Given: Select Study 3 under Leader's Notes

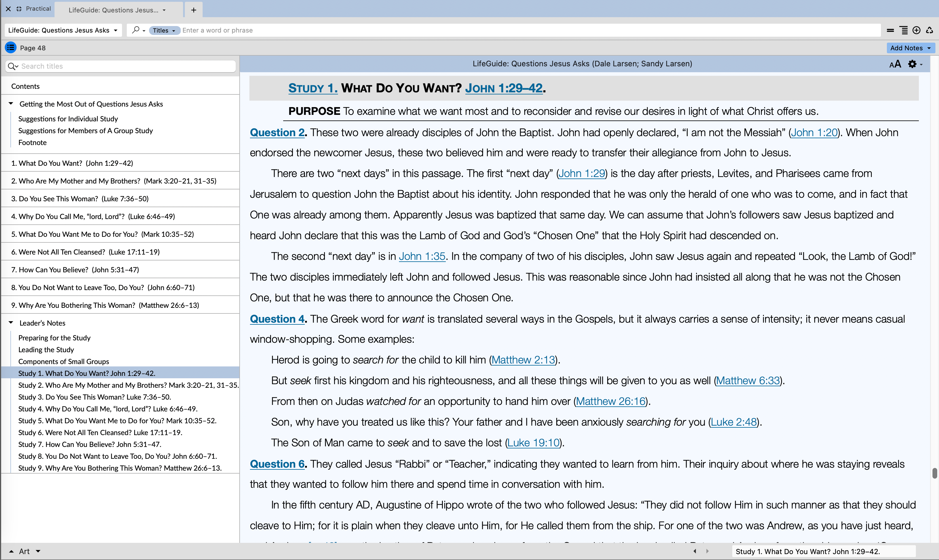Looking at the screenshot, I should (94, 397).
